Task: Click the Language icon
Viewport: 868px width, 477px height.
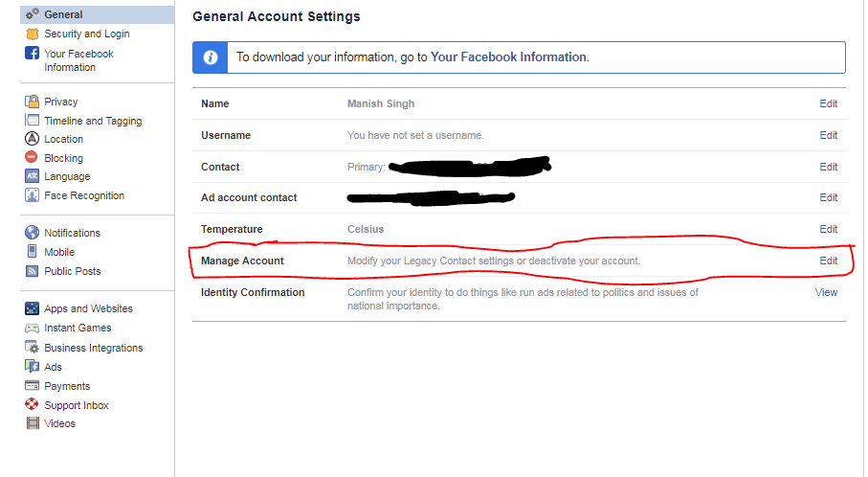Action: click(x=33, y=176)
